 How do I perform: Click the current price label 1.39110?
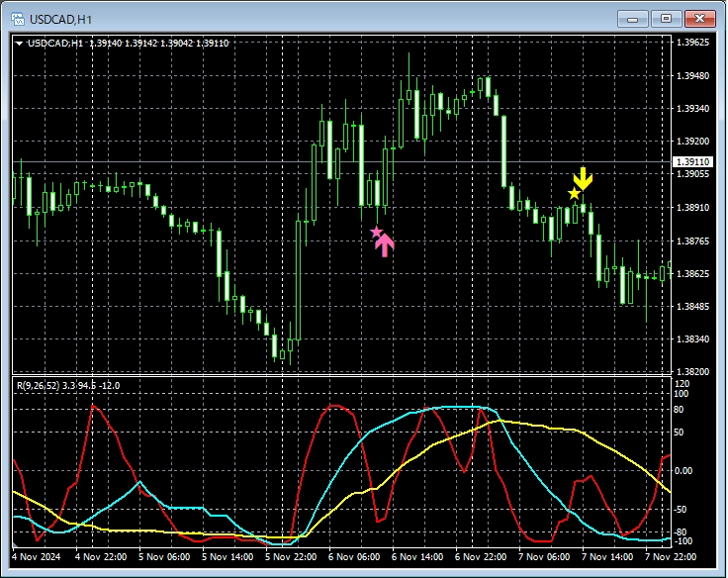(690, 161)
